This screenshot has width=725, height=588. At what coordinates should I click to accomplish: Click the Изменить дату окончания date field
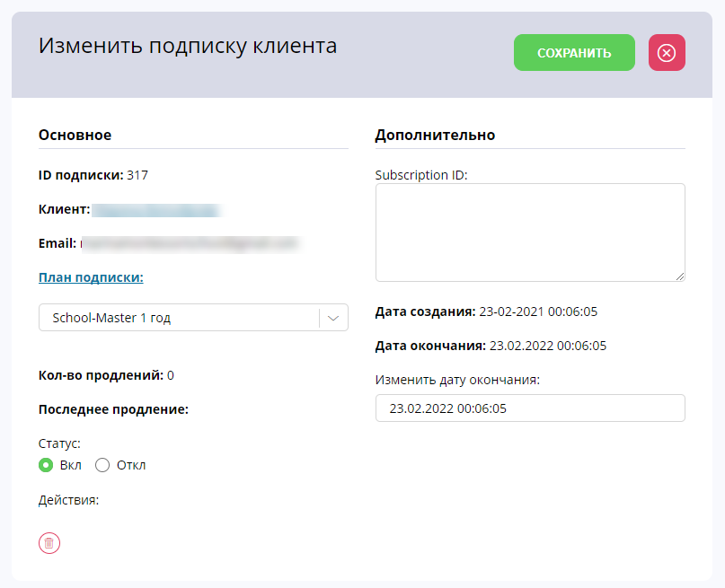pyautogui.click(x=530, y=408)
